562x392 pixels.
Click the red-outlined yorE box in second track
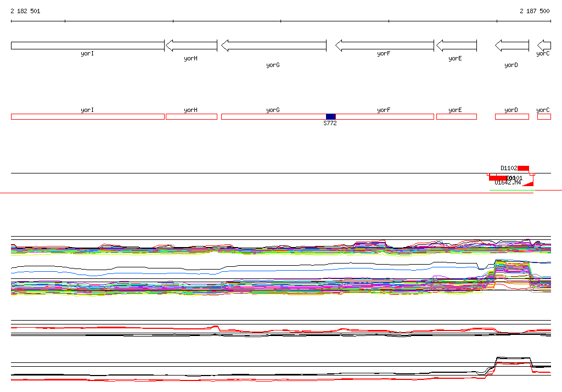coord(456,116)
